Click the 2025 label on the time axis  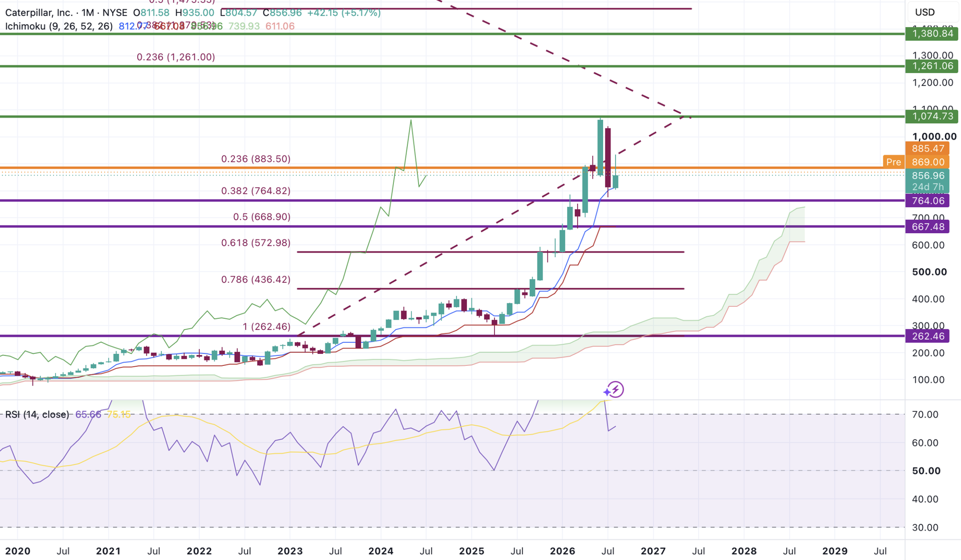[x=471, y=551]
